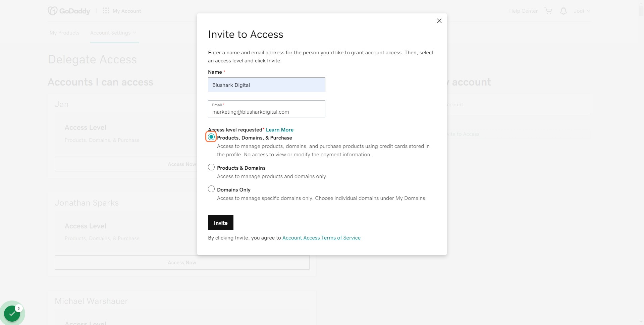Image resolution: width=644 pixels, height=325 pixels.
Task: Open Account Access Terms of Service link
Action: [321, 238]
